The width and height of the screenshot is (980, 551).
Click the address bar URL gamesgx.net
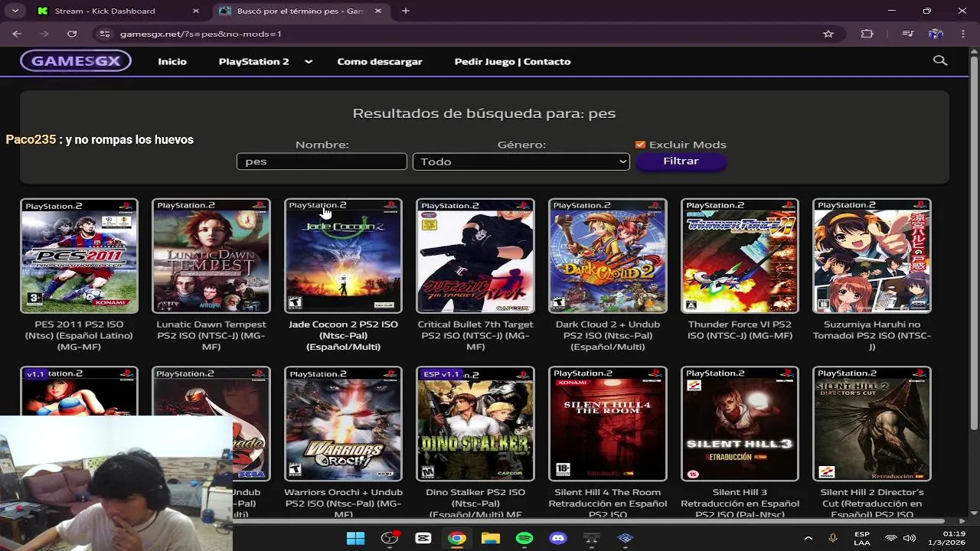[x=201, y=34]
